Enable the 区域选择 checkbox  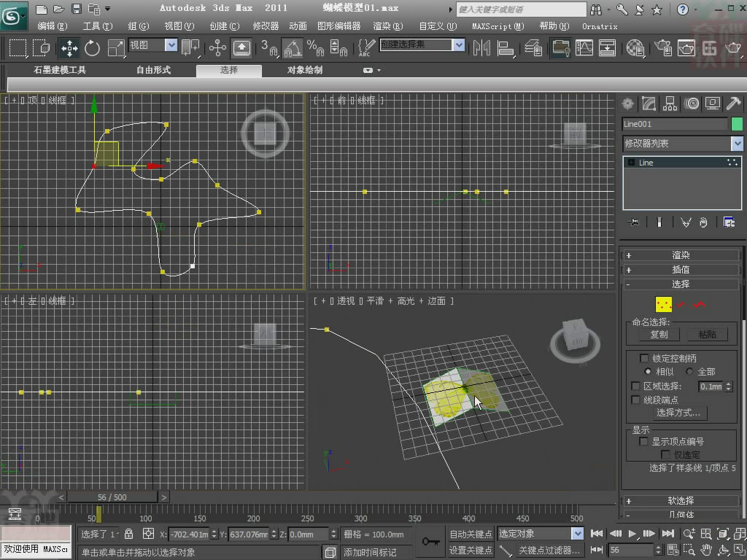tap(635, 386)
